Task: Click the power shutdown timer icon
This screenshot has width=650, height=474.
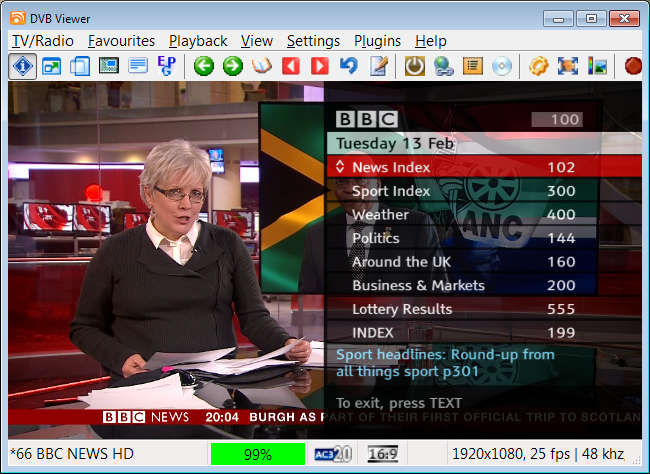Action: pos(414,66)
